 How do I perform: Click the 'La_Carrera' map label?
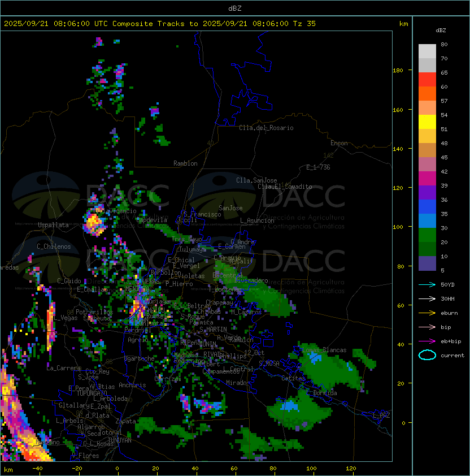click(x=63, y=368)
